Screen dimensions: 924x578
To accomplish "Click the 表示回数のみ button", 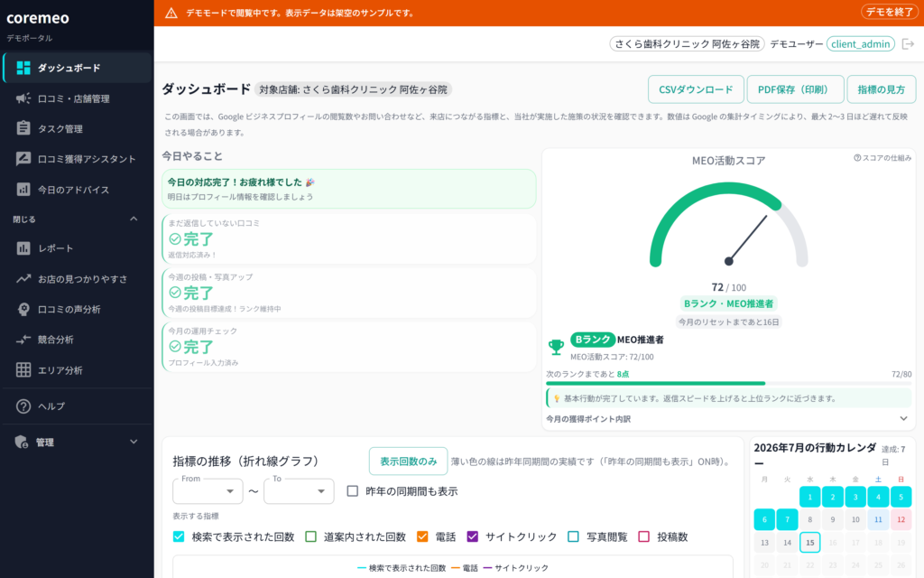I will [409, 461].
